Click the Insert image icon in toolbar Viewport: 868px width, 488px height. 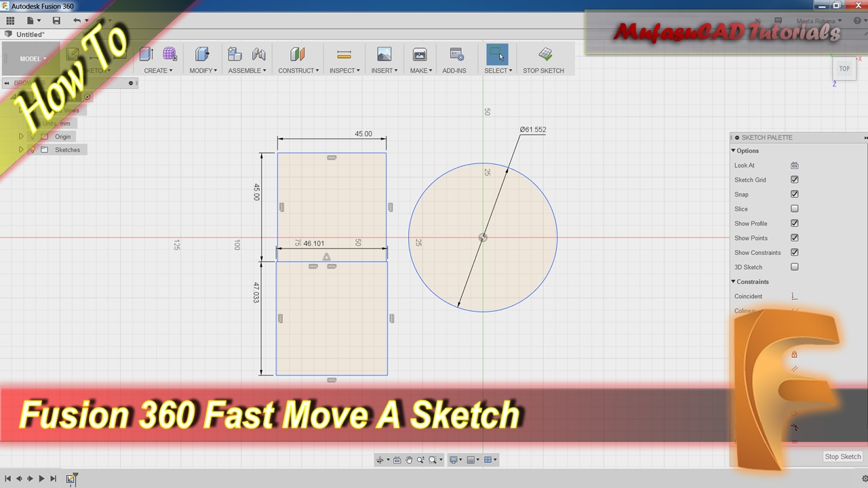(x=384, y=55)
